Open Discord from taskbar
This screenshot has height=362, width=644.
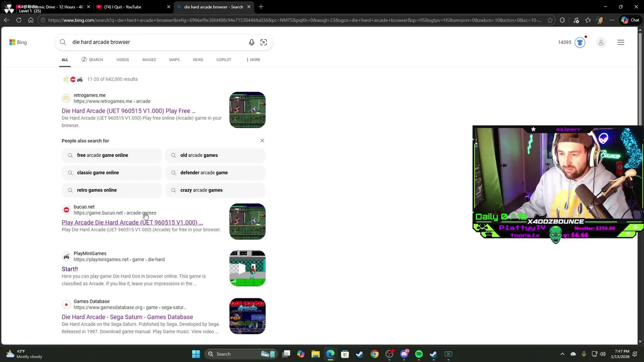404,354
